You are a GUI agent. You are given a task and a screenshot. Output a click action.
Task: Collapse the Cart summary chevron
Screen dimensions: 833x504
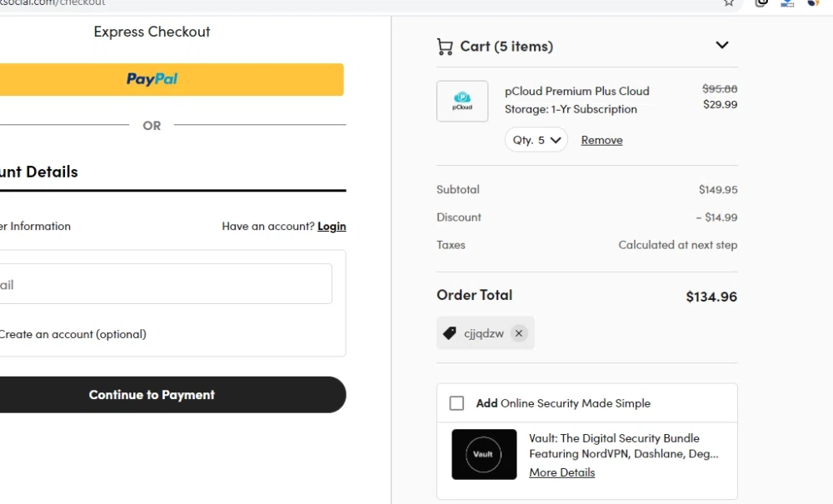[721, 45]
